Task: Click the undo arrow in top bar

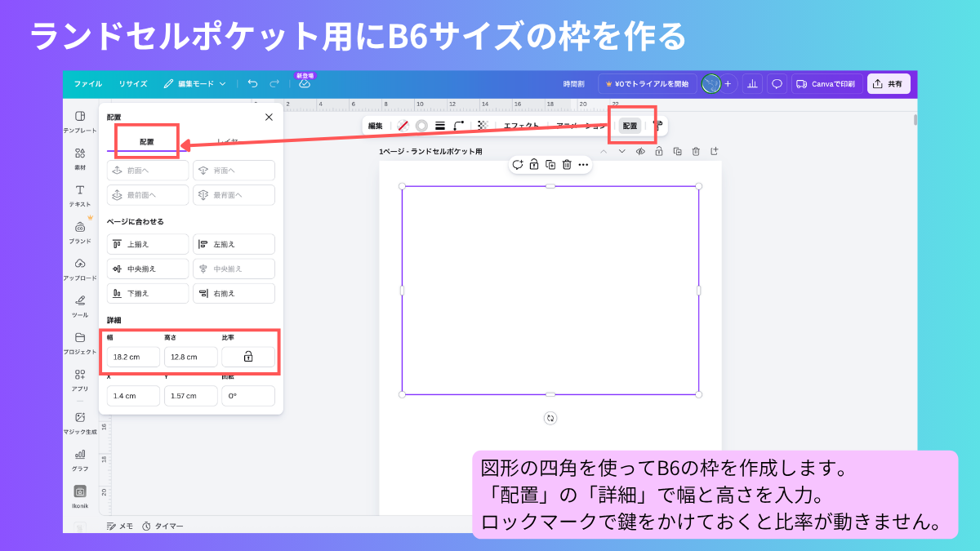Action: click(x=252, y=84)
